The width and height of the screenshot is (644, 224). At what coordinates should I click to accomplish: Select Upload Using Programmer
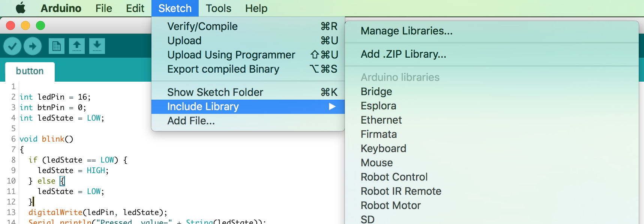[x=248, y=55]
